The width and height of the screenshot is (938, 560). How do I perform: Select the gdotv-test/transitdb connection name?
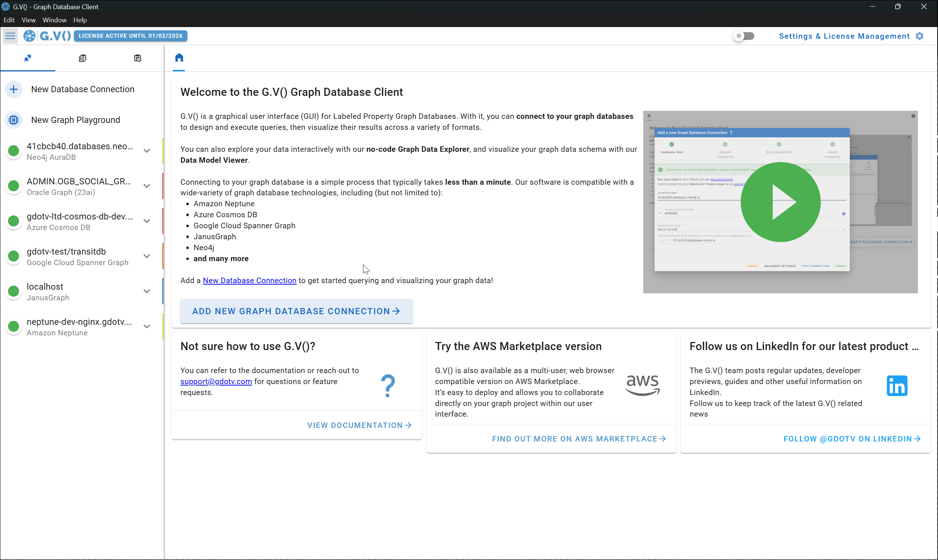(x=66, y=251)
